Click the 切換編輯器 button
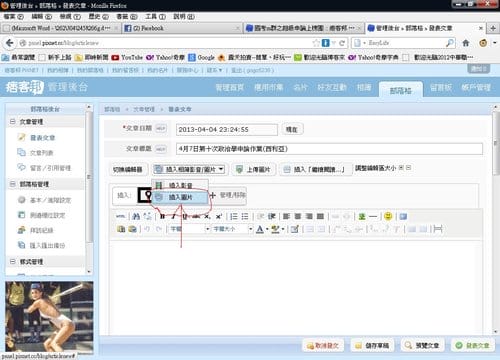This screenshot has height=360, width=500. (x=128, y=169)
